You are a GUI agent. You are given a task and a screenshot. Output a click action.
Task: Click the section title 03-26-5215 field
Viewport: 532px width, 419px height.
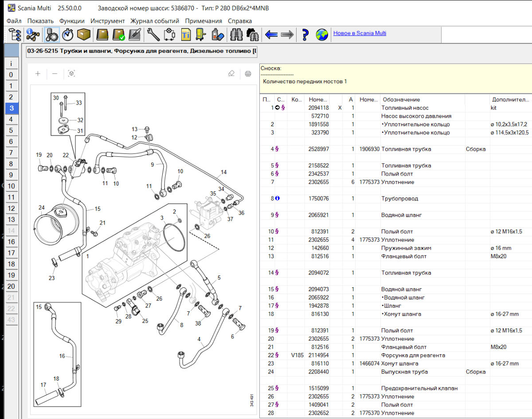pyautogui.click(x=142, y=51)
